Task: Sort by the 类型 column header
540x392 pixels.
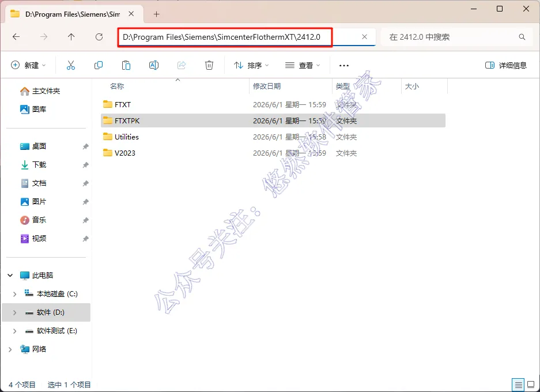Action: point(343,86)
